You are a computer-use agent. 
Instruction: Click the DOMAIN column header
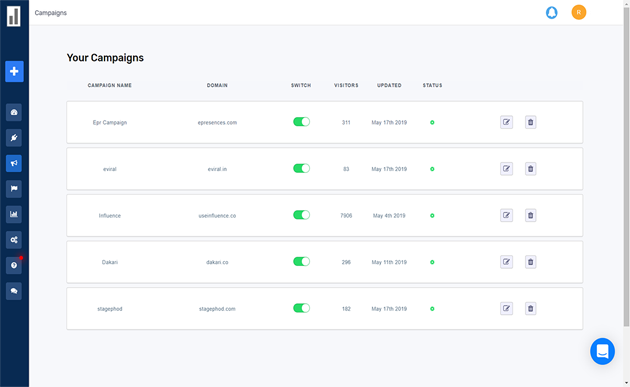pos(217,85)
